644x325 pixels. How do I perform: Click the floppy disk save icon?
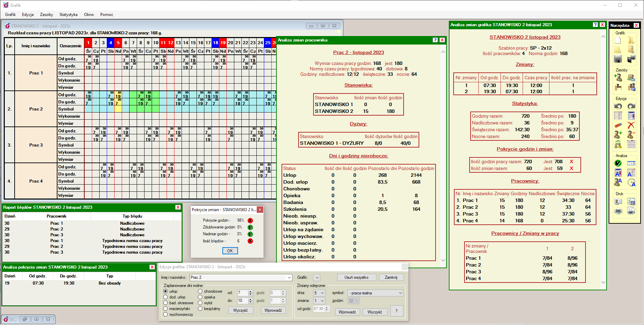618,59
